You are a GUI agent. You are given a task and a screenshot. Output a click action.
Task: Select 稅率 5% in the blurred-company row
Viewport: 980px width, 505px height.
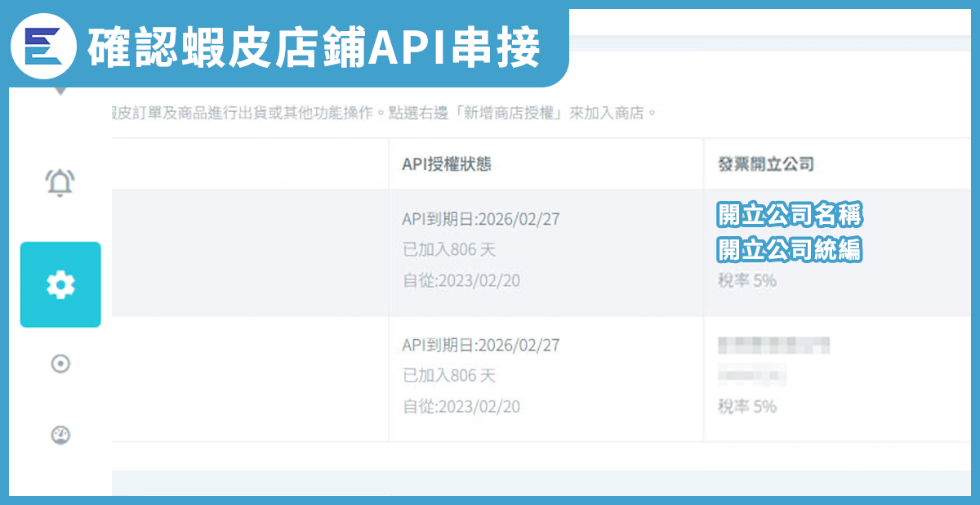(x=747, y=407)
